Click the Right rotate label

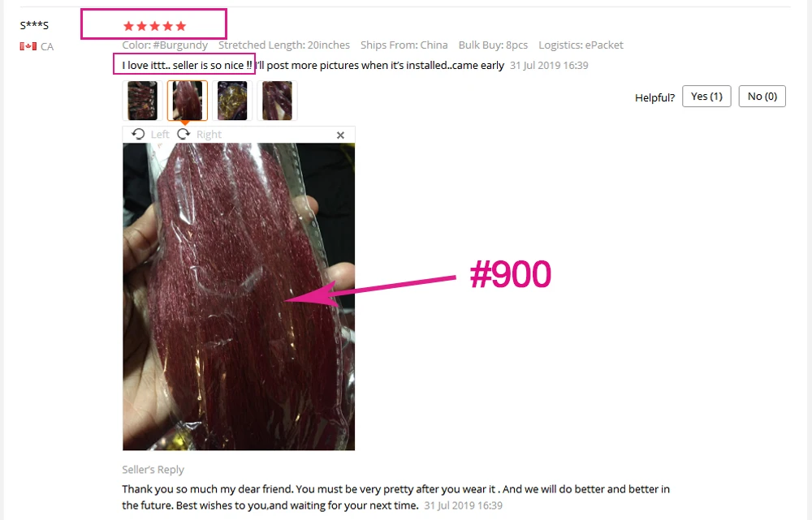(x=209, y=135)
